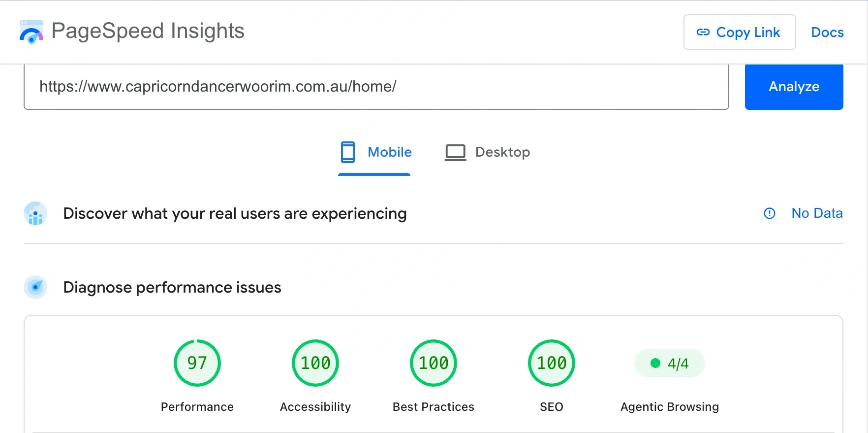The image size is (868, 433).
Task: Click the real users experience icon
Action: tap(35, 213)
